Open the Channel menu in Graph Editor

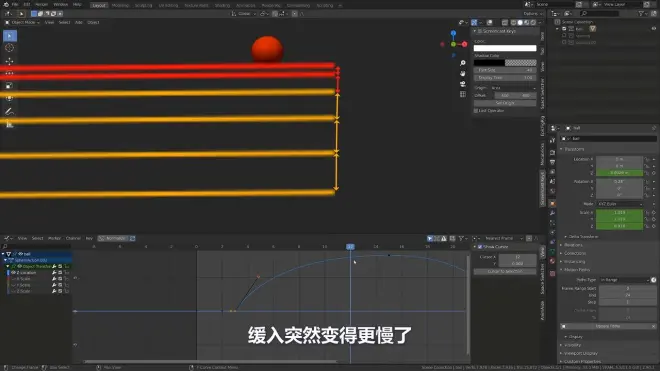click(73, 238)
